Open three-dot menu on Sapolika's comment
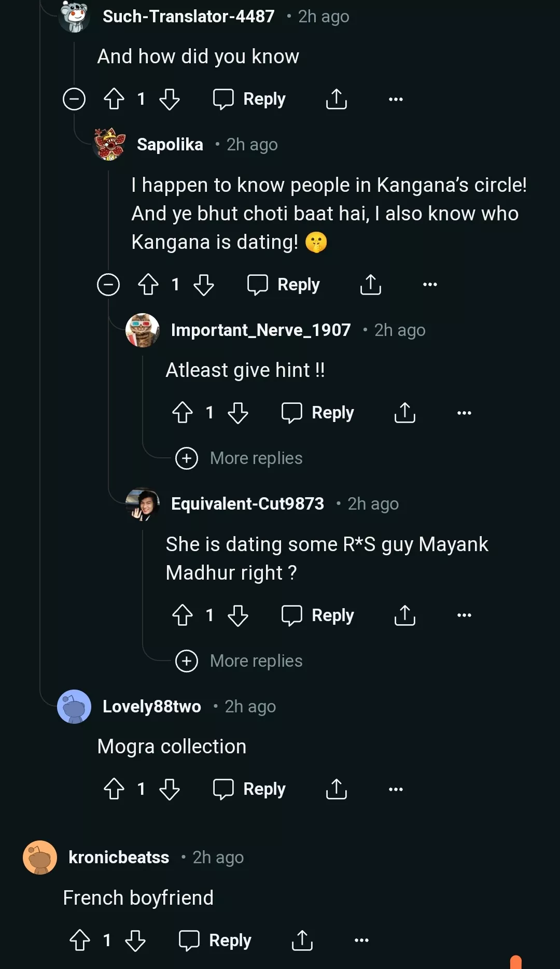560x969 pixels. pyautogui.click(x=430, y=285)
